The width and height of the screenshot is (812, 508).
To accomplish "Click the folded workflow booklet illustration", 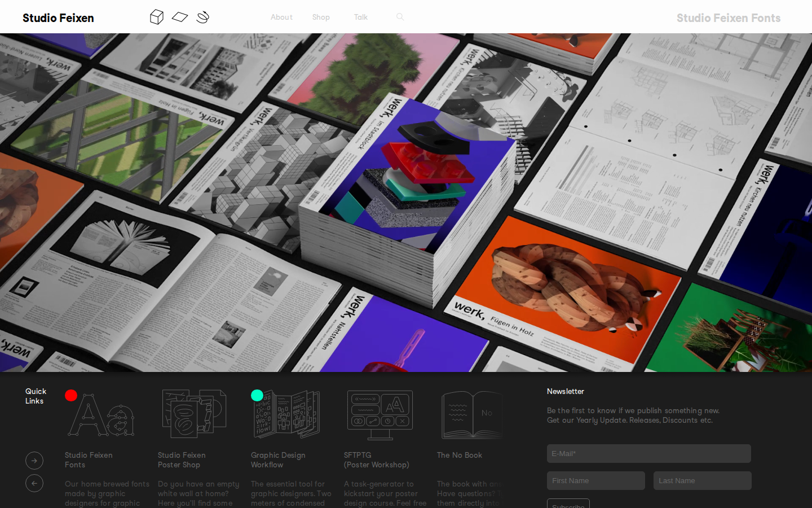I will [x=286, y=414].
